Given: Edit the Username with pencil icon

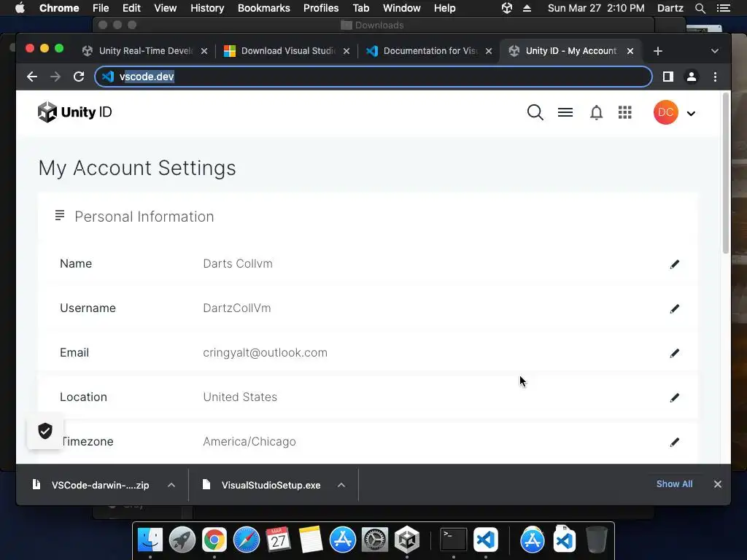Looking at the screenshot, I should 674,308.
